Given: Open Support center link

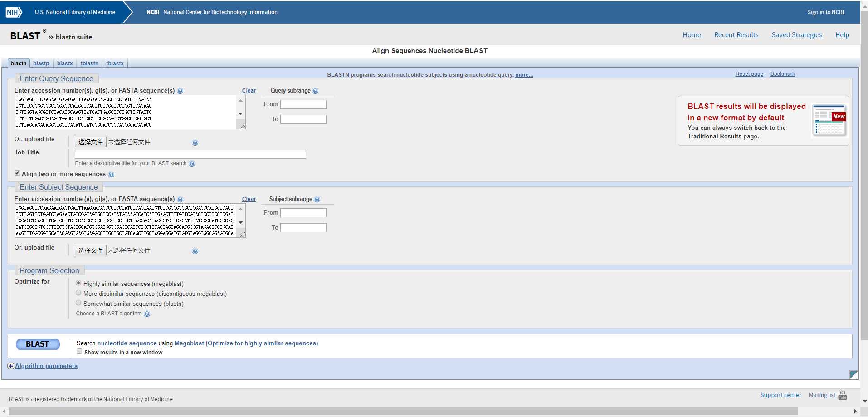Looking at the screenshot, I should [x=781, y=395].
